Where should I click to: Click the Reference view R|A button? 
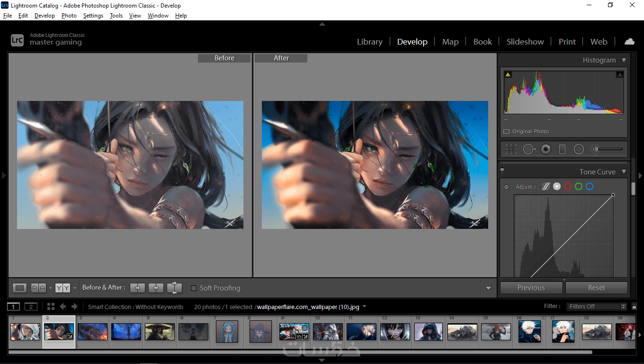pyautogui.click(x=38, y=288)
